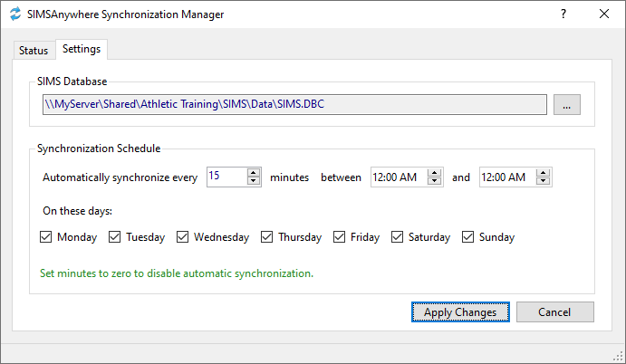Click the green 'Set minutes to zero' hint text
The image size is (626, 364).
(x=177, y=273)
